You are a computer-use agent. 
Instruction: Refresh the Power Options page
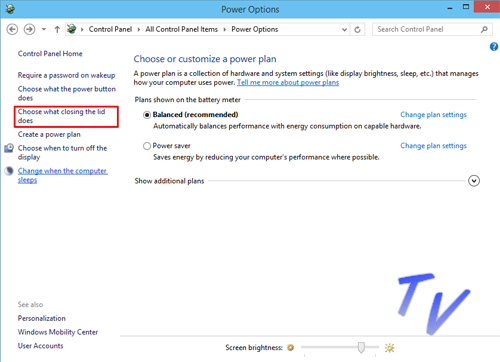[x=357, y=30]
